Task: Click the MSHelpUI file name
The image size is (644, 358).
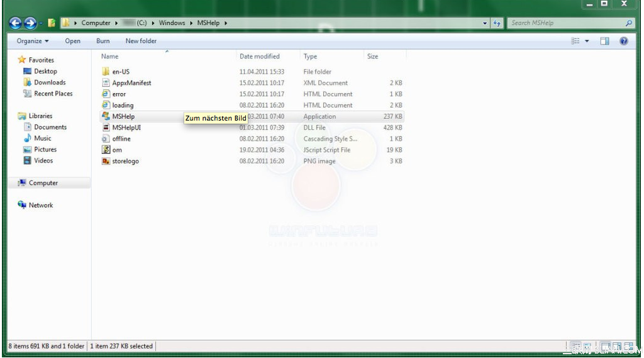Action: (x=126, y=128)
